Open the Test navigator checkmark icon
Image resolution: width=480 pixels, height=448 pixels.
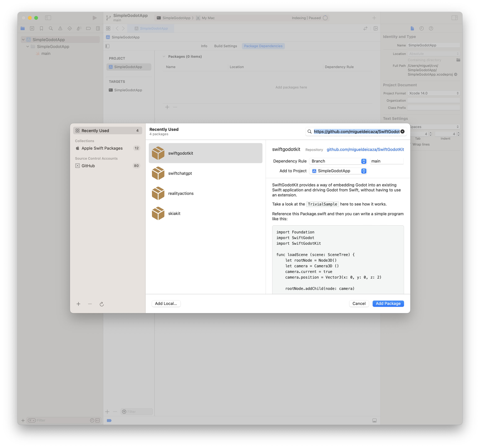click(70, 28)
